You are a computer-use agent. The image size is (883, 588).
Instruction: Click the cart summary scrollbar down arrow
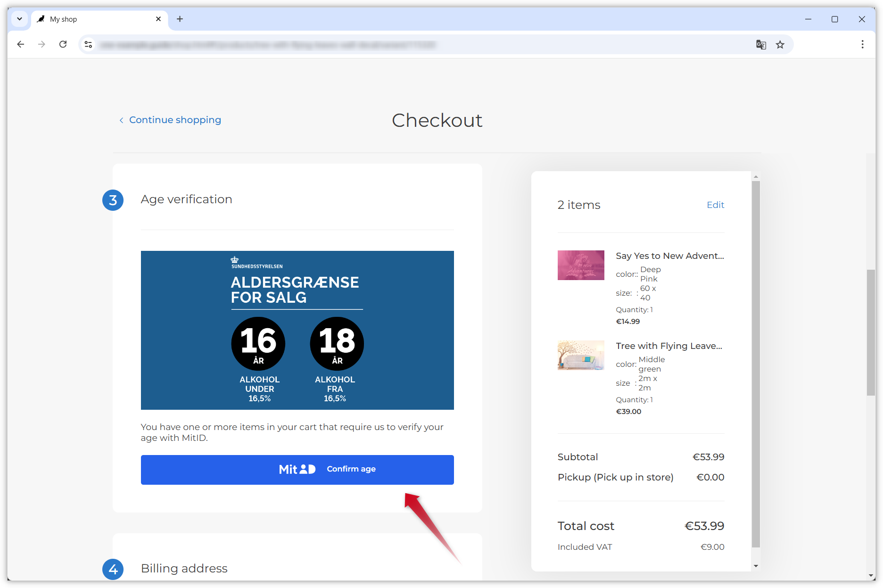(756, 566)
